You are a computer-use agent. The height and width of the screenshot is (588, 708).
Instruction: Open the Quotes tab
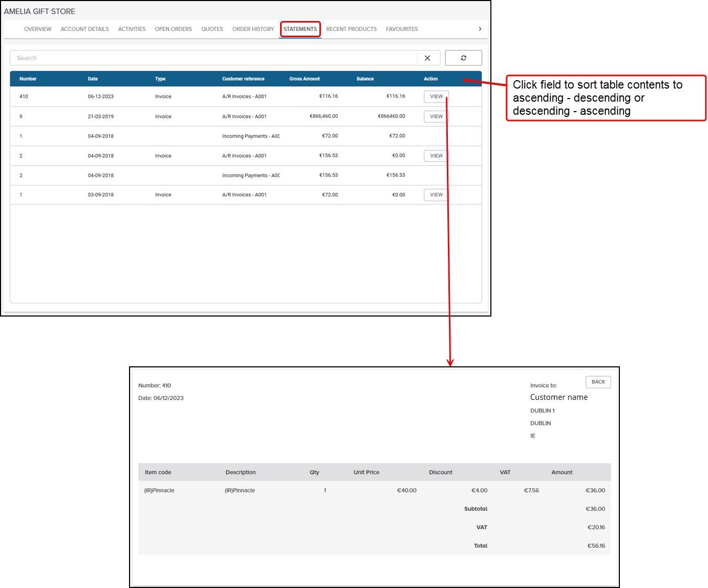pyautogui.click(x=212, y=29)
